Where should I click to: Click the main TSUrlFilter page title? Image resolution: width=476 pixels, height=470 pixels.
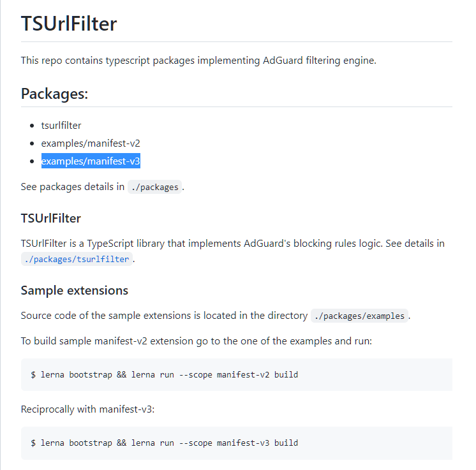pyautogui.click(x=69, y=24)
